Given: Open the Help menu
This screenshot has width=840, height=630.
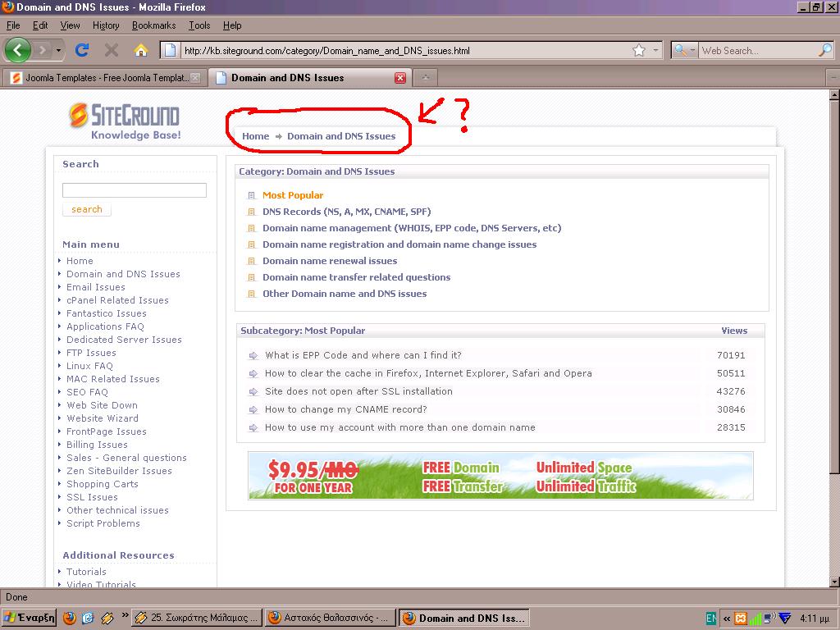Looking at the screenshot, I should tap(232, 25).
